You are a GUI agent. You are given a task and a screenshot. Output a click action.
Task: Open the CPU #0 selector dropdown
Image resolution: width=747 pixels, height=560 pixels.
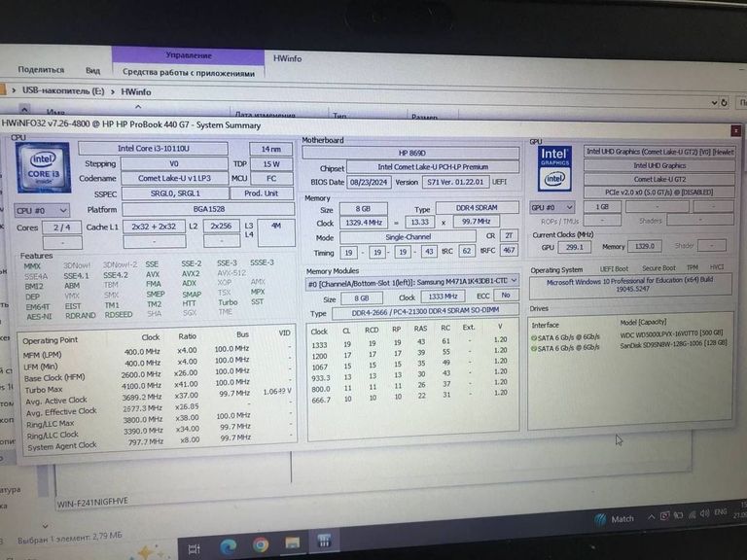[x=42, y=210]
